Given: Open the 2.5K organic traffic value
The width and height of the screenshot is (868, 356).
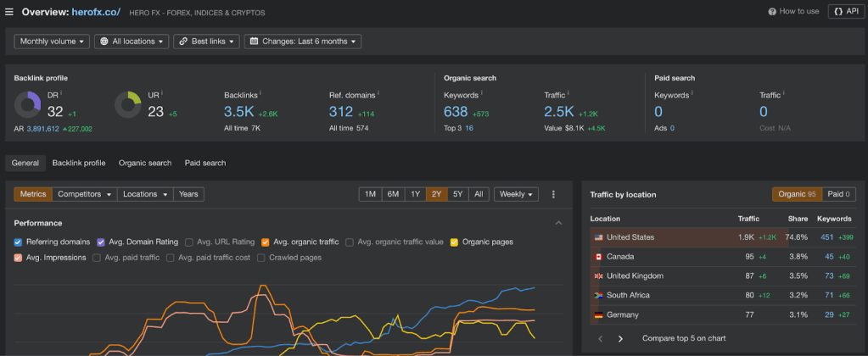Looking at the screenshot, I should (559, 112).
